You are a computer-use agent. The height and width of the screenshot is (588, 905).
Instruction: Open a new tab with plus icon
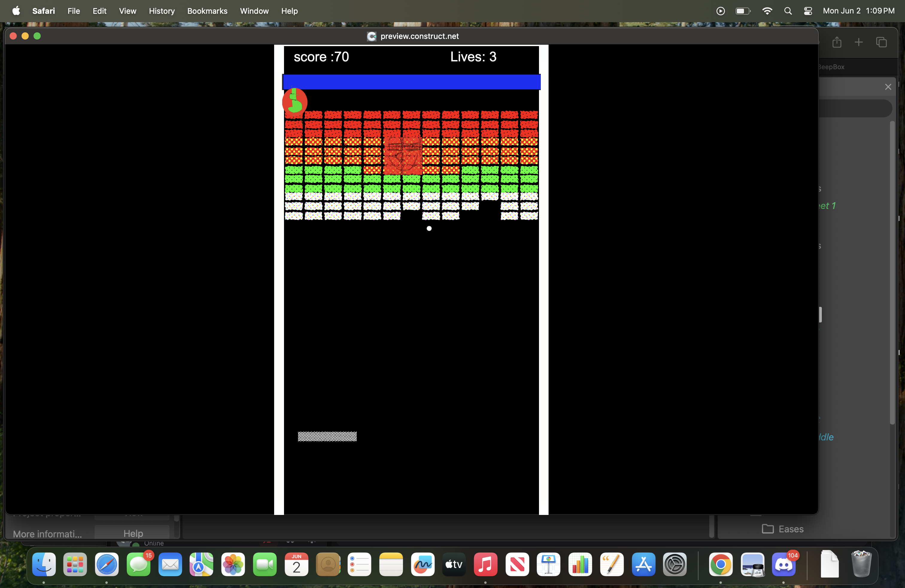pyautogui.click(x=859, y=42)
